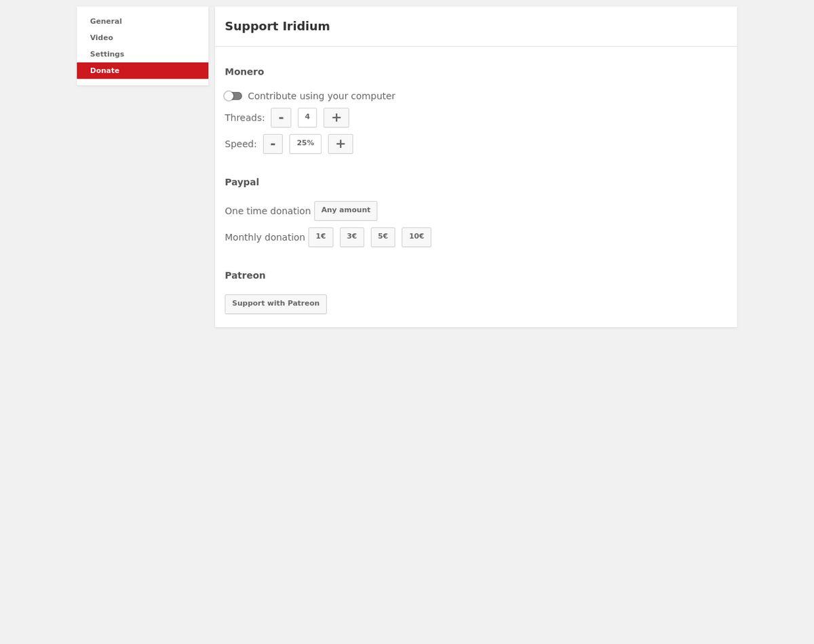
Task: Select the Donate sidebar item
Action: point(142,71)
